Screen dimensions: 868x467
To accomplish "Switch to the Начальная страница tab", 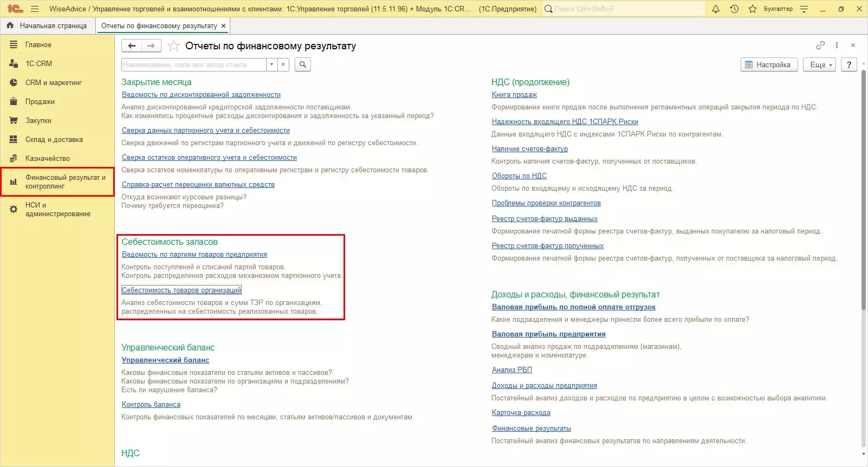I will 47,25.
